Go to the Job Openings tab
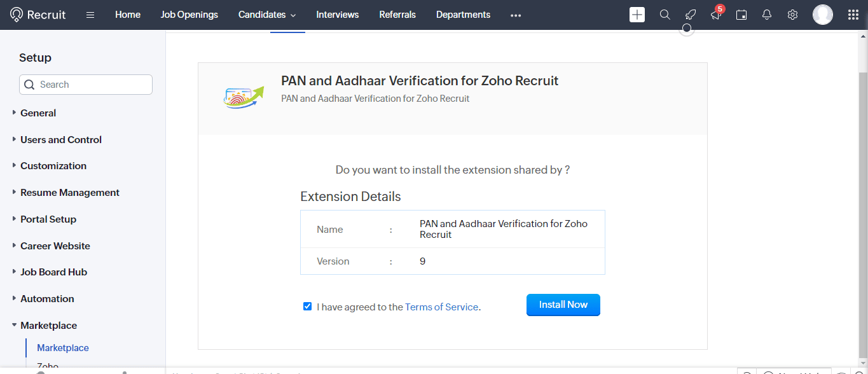Viewport: 868px width, 374px height. click(x=189, y=15)
